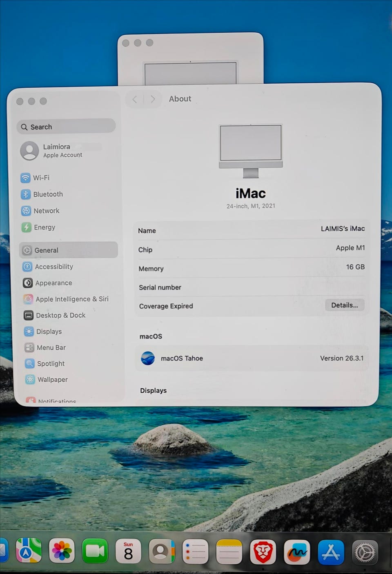Open App Store from the Dock
392x574 pixels.
point(331,552)
